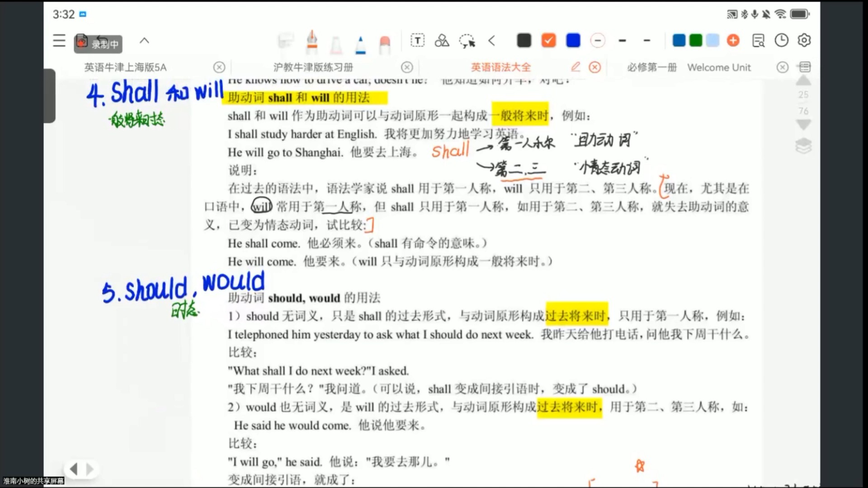The image size is (868, 488).
Task: Click the 录制中 recording indicator
Action: 98,44
